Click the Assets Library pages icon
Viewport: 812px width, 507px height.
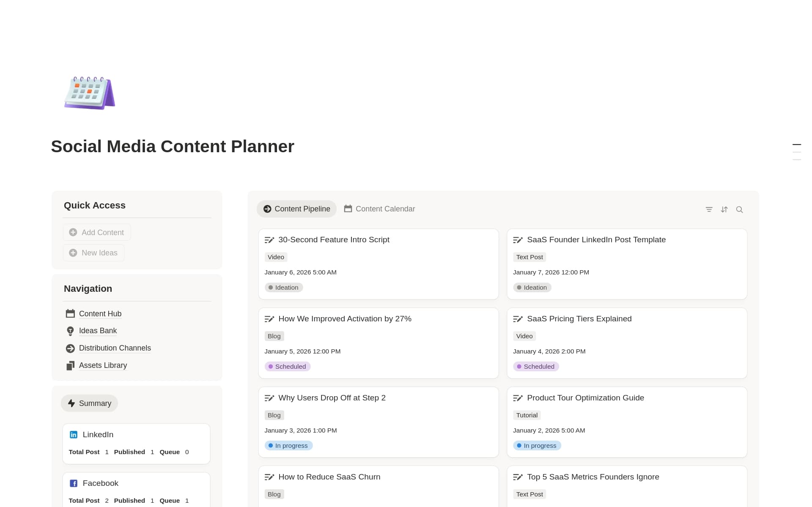[70, 366]
